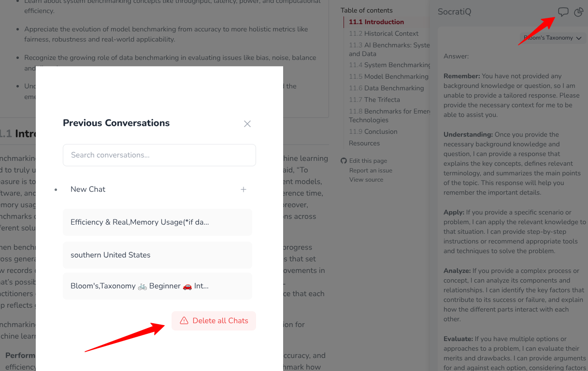588x371 pixels.
Task: Click the SocratiQ pie chart progress icon
Action: (x=578, y=12)
